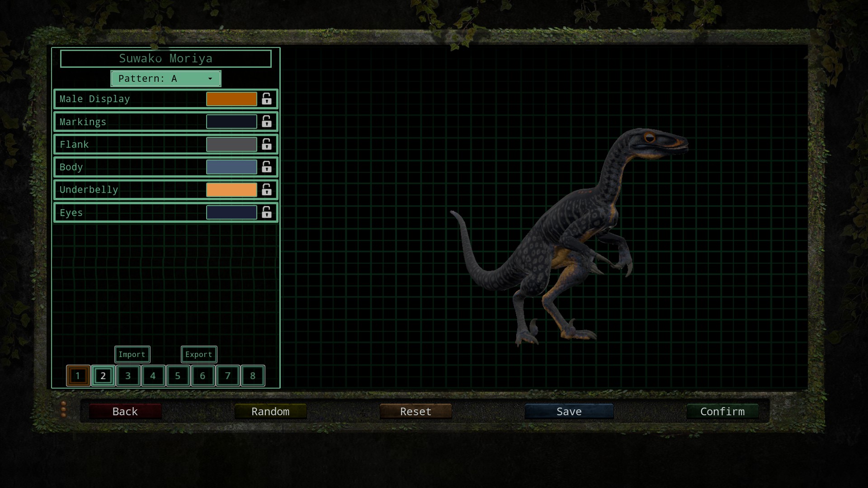The width and height of the screenshot is (868, 488).
Task: Open the Pattern: A dropdown
Action: pyautogui.click(x=165, y=79)
